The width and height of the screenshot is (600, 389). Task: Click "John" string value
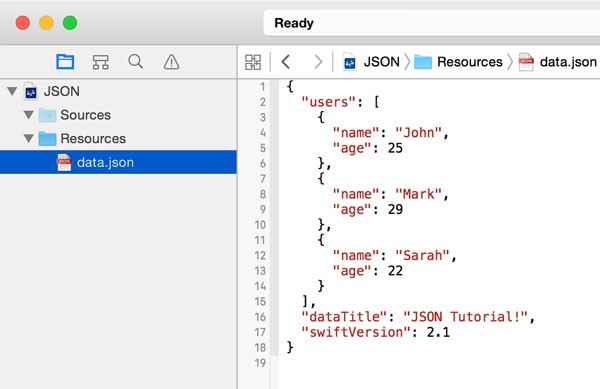[419, 133]
